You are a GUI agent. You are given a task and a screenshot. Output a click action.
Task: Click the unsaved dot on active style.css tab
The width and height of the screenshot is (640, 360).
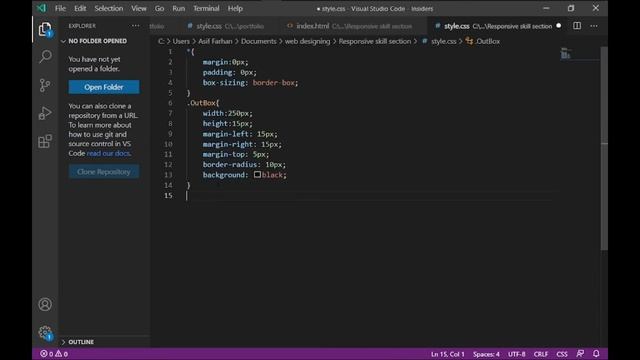[x=559, y=26]
